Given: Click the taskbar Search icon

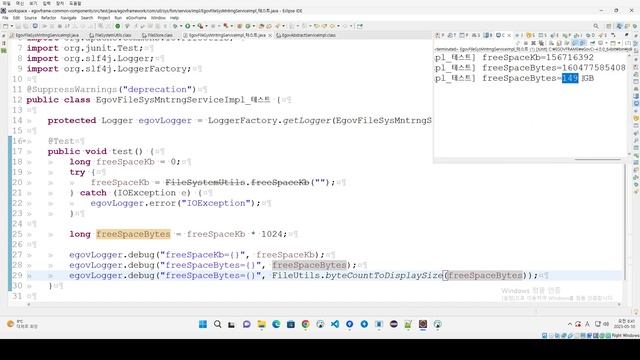Looking at the screenshot, I should click(x=218, y=324).
